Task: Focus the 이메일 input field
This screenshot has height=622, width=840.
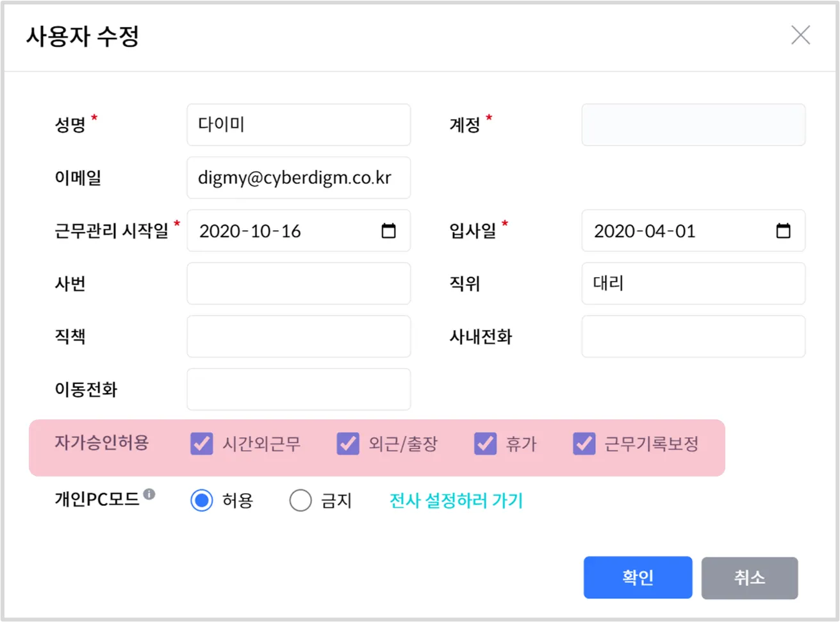Action: coord(299,178)
